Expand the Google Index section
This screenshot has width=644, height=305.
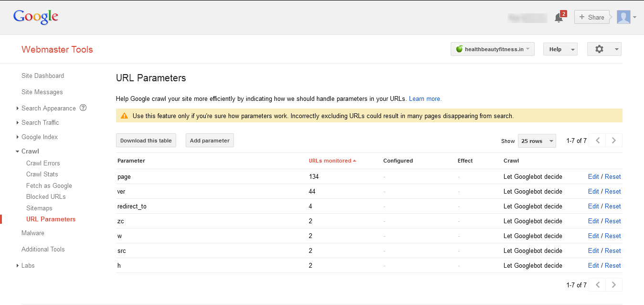[x=39, y=137]
